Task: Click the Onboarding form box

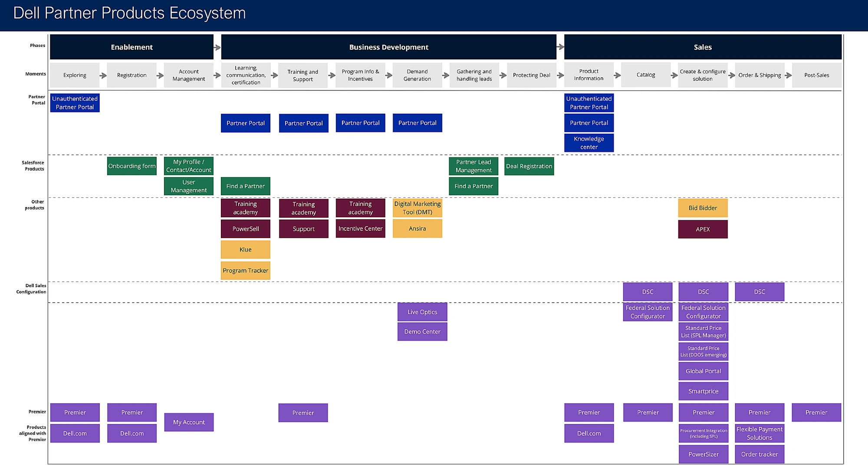Action: [x=132, y=166]
